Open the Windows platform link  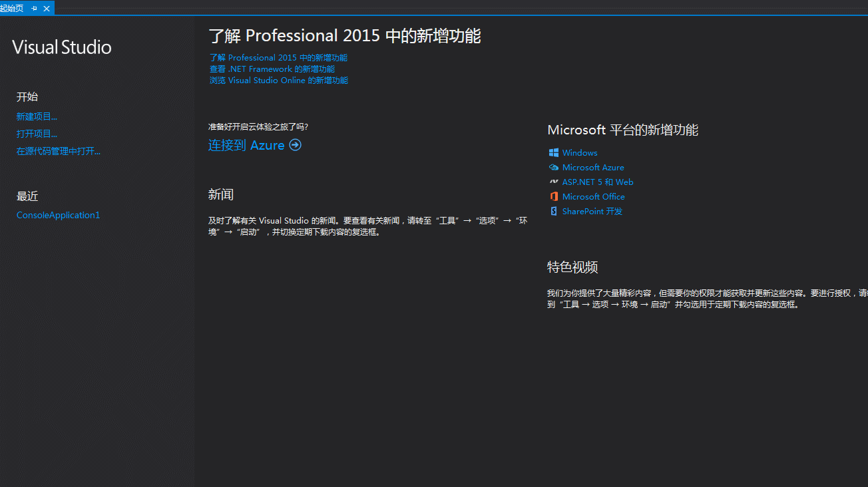pyautogui.click(x=580, y=152)
